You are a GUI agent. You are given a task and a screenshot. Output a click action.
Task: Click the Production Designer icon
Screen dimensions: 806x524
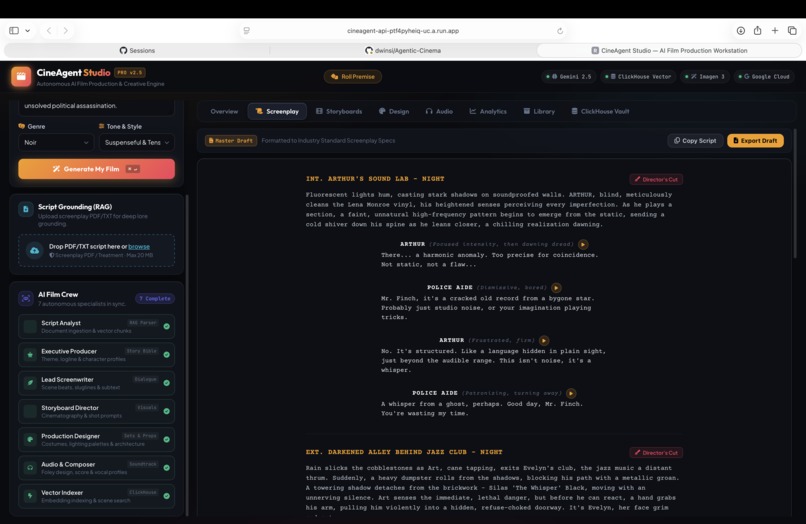point(30,440)
